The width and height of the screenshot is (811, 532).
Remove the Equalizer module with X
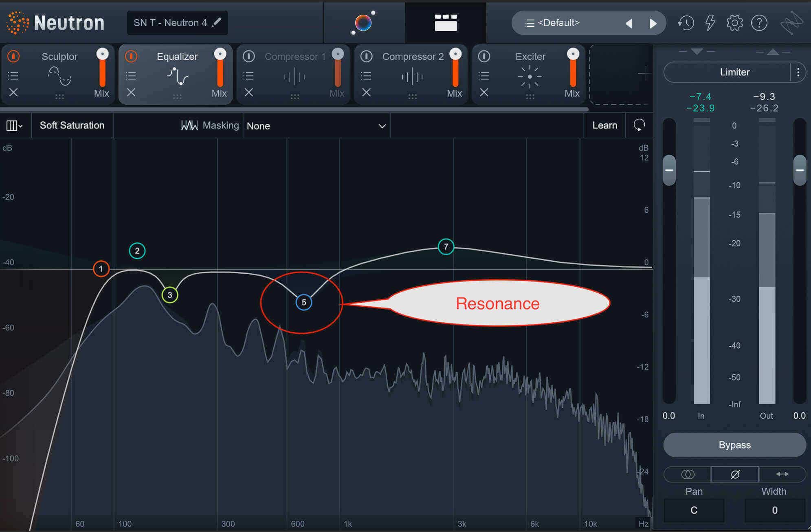click(131, 92)
